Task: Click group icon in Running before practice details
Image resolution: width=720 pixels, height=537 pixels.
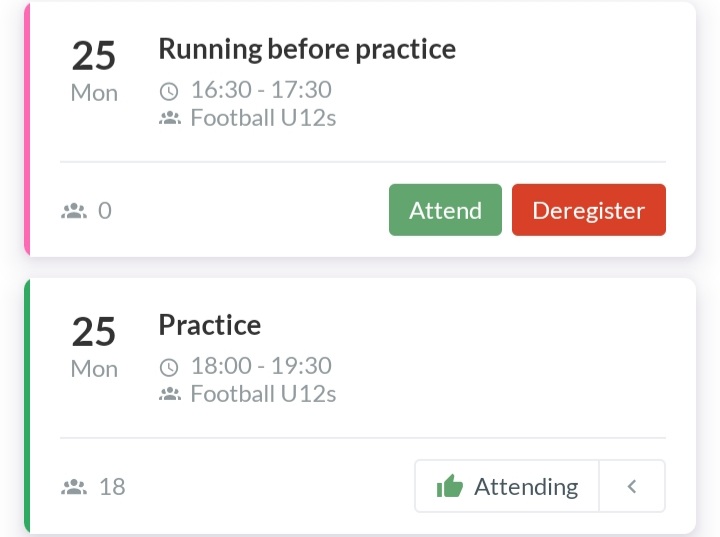Action: (170, 118)
